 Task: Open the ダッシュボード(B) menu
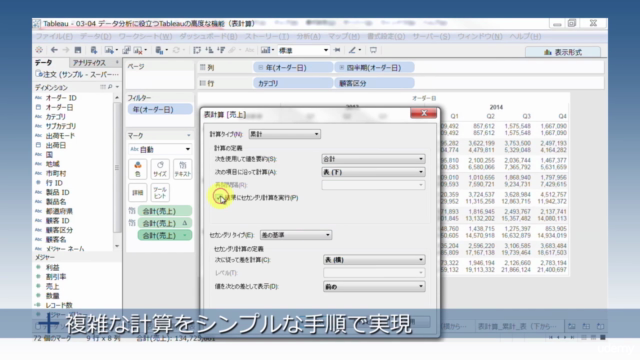[209, 36]
